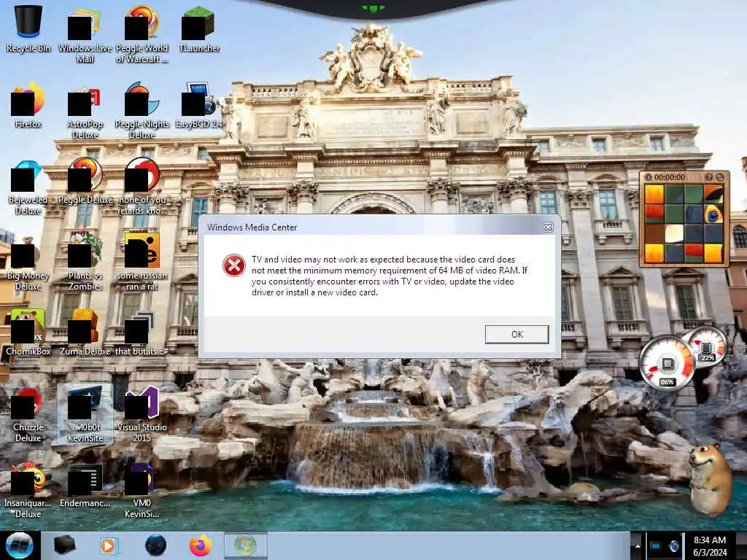The height and width of the screenshot is (560, 747).
Task: Click the CPU meter gadget dial
Action: click(x=667, y=365)
